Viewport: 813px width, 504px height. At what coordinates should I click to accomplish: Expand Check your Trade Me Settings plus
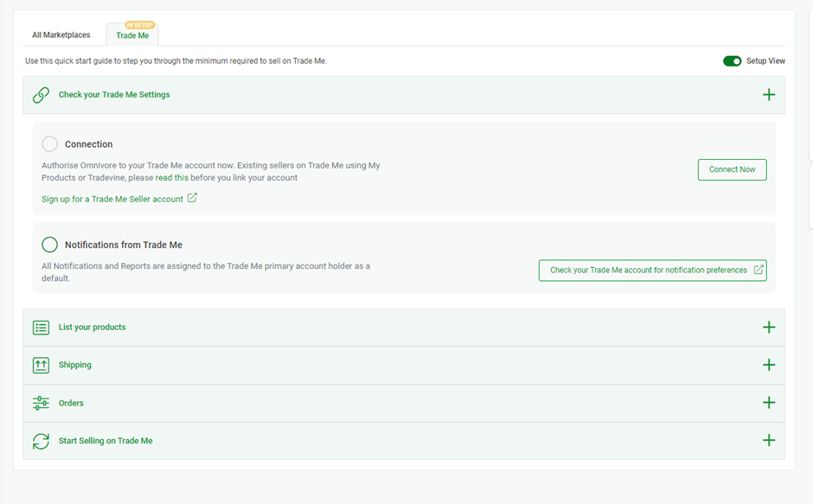tap(769, 94)
